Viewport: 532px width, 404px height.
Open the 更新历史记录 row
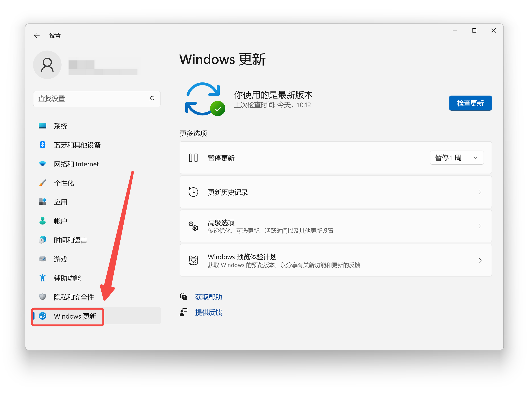tap(336, 192)
